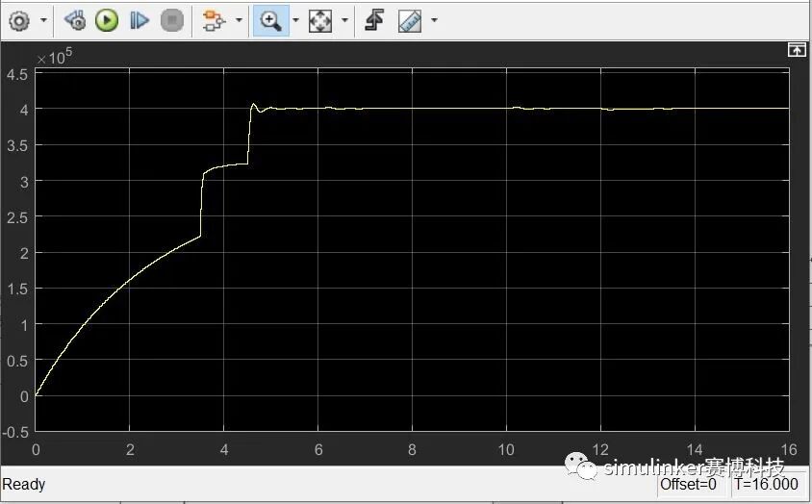The image size is (812, 504).
Task: Click the y-axis tick label 2.5
Action: pos(17,217)
